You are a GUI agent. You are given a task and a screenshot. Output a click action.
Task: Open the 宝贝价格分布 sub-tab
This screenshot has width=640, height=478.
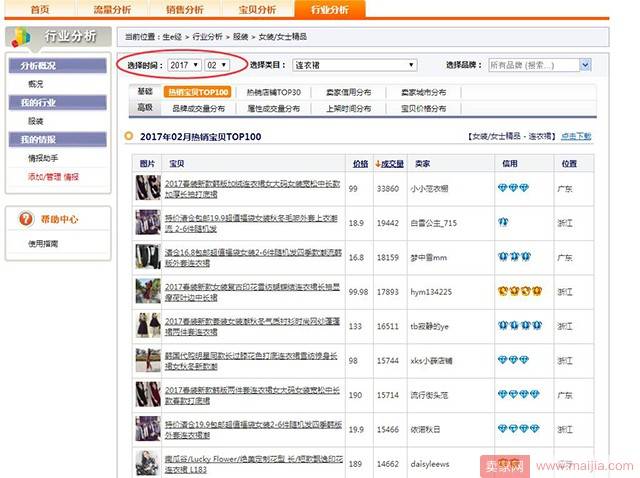(x=423, y=109)
